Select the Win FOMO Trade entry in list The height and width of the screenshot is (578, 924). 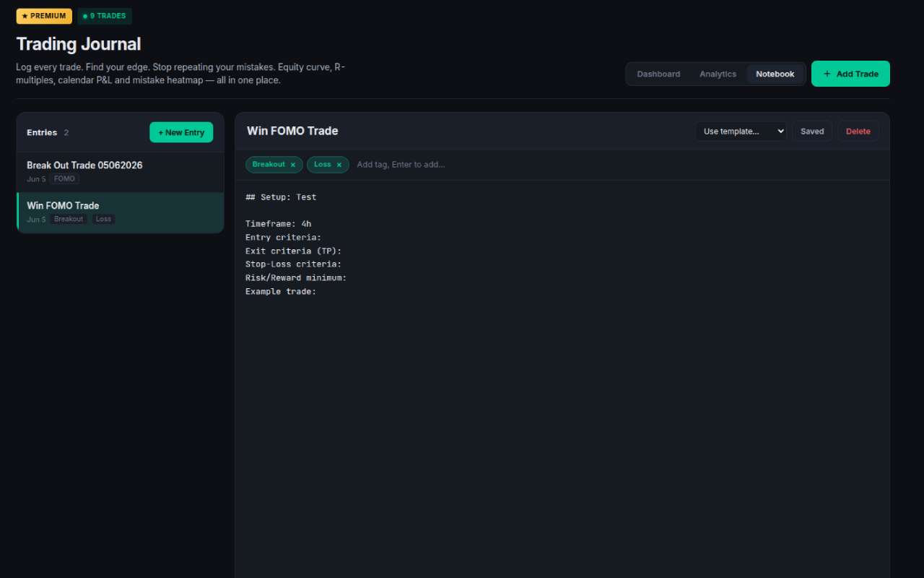pos(121,212)
